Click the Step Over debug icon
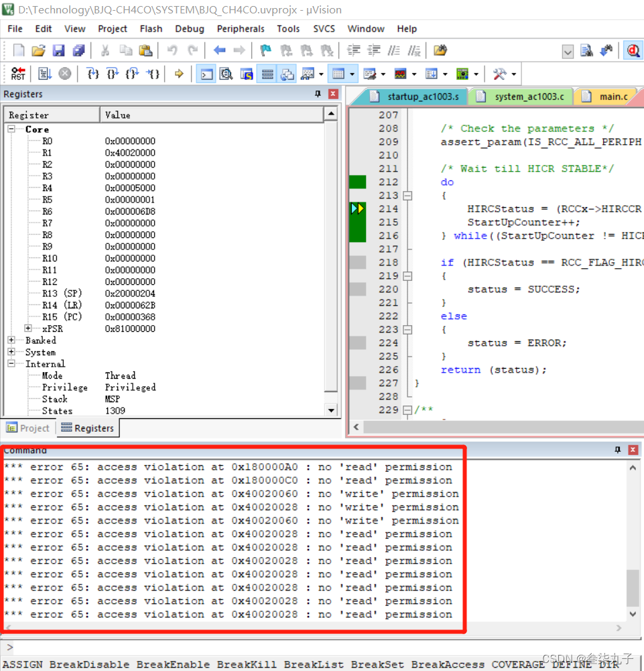The height and width of the screenshot is (671, 644). point(112,74)
